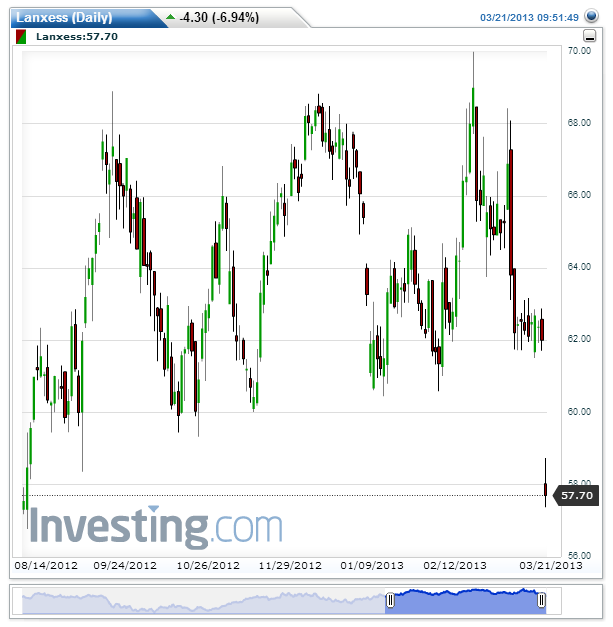The height and width of the screenshot is (627, 613).
Task: Click the 01/09/2013 date axis label
Action: point(372,565)
